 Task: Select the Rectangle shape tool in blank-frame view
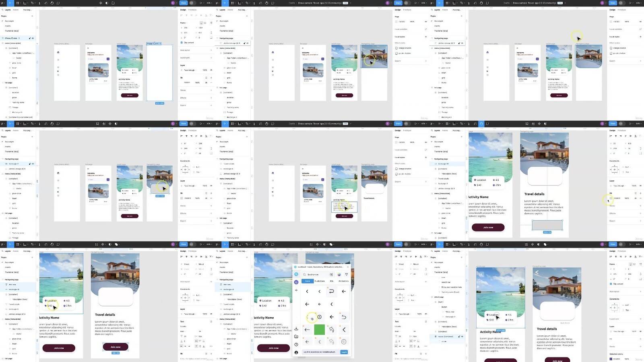click(x=25, y=3)
